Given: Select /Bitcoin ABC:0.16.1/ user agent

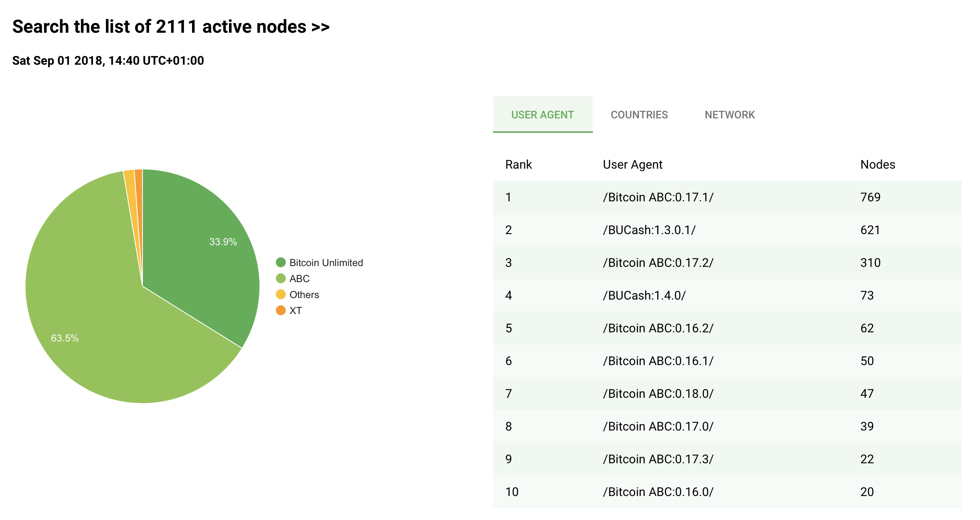Looking at the screenshot, I should tap(658, 361).
